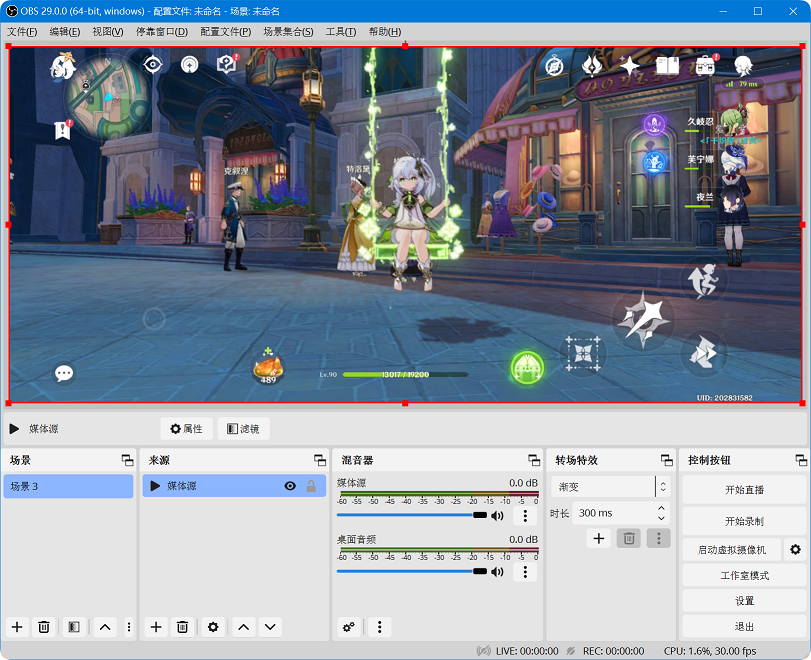Open 文件(F) menu
This screenshot has width=811, height=660.
tap(22, 32)
